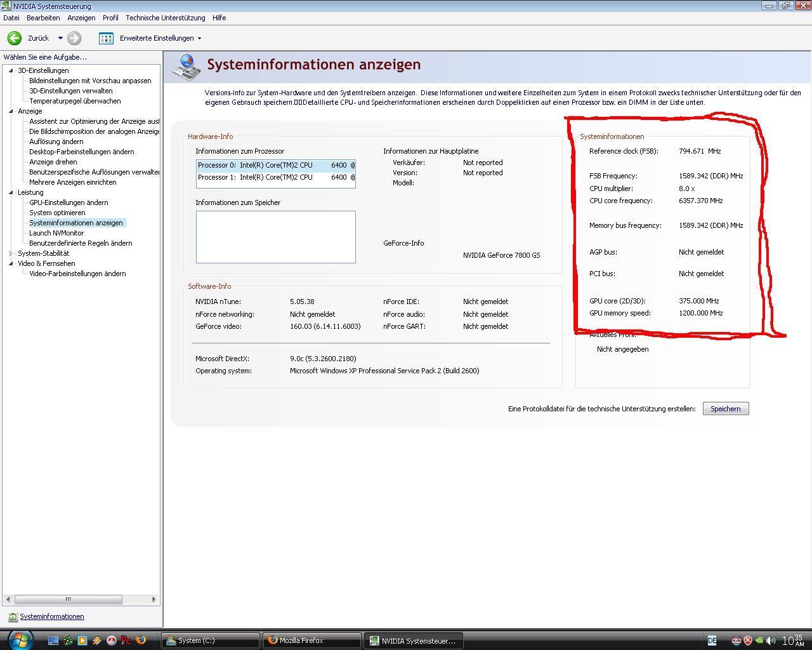Open Assistent zur Optimierung der Anzeige
The image size is (812, 650).
pyautogui.click(x=94, y=121)
